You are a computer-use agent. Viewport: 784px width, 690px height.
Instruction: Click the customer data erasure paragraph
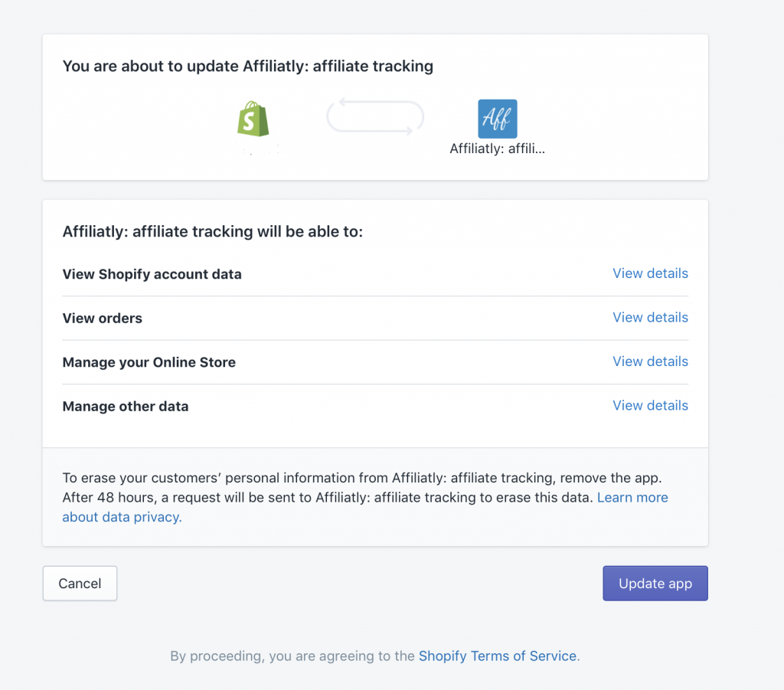365,498
